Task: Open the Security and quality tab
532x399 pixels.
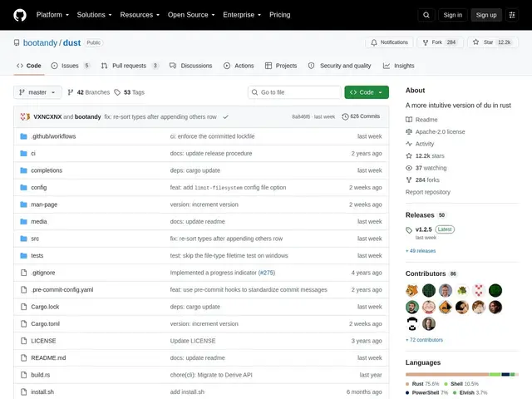Action: click(x=340, y=66)
